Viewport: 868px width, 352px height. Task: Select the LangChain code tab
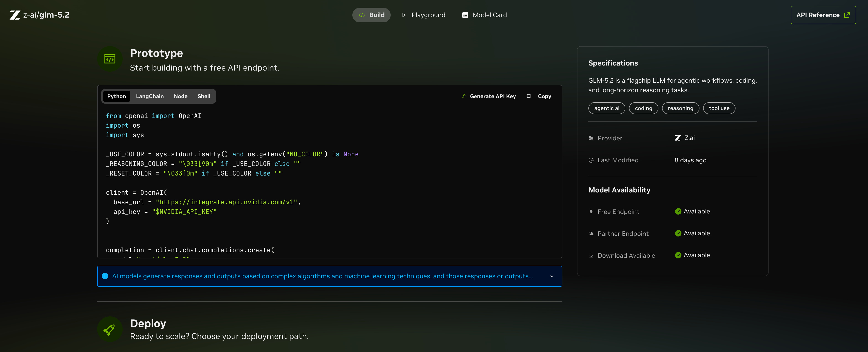150,96
